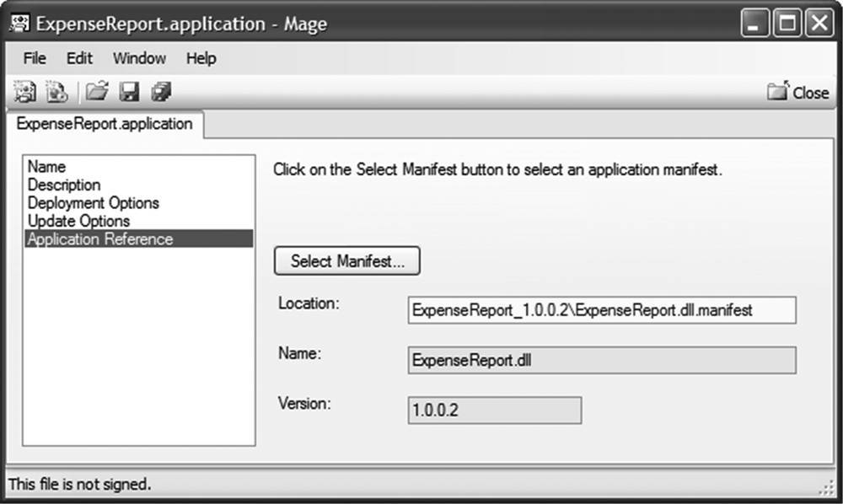Open the Edit menu

pyautogui.click(x=79, y=58)
